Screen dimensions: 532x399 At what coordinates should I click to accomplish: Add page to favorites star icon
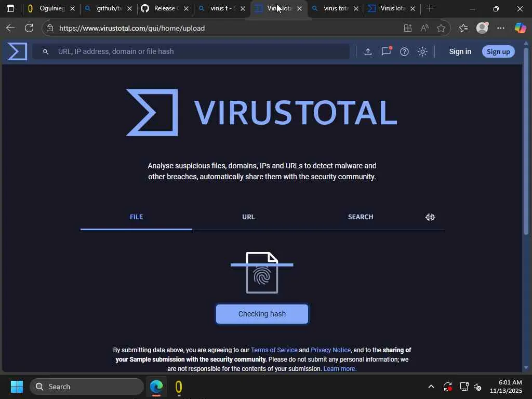click(441, 28)
